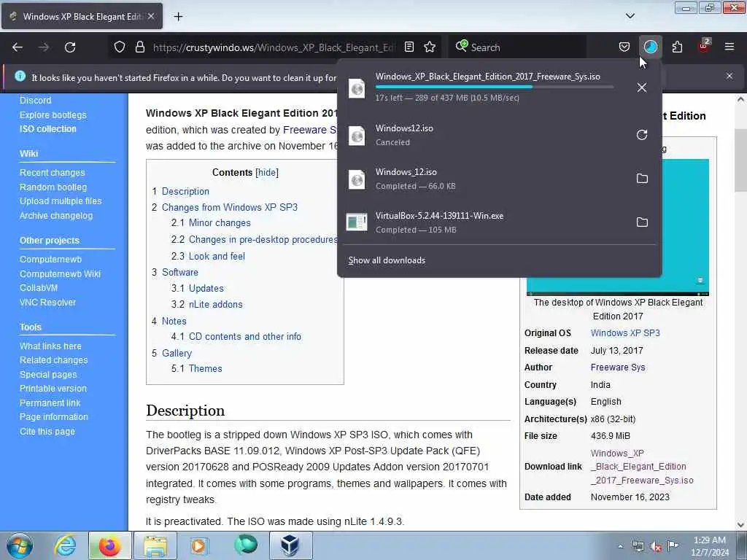Viewport: 747px width, 560px height.
Task: Launch Internet Explorer from taskbar
Action: (65, 545)
